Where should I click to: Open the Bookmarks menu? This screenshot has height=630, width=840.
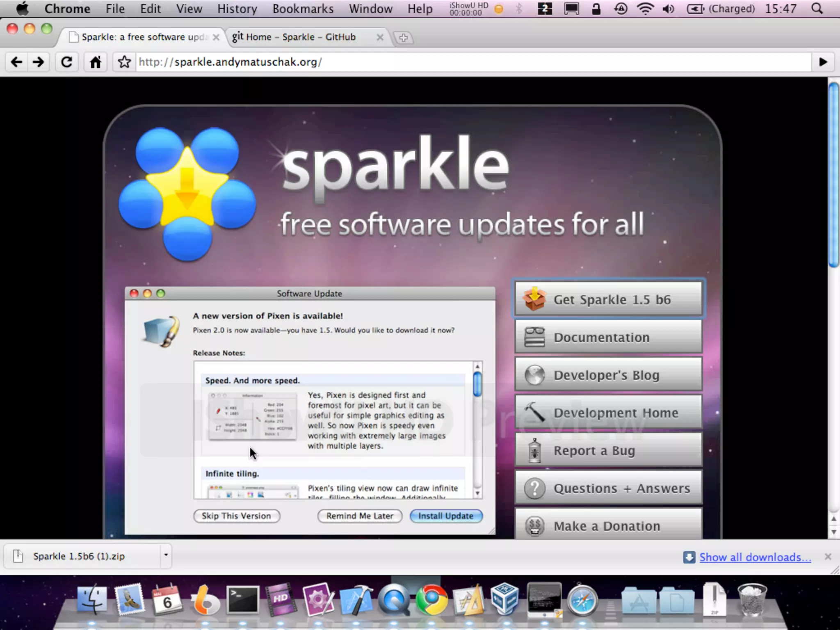pyautogui.click(x=303, y=9)
